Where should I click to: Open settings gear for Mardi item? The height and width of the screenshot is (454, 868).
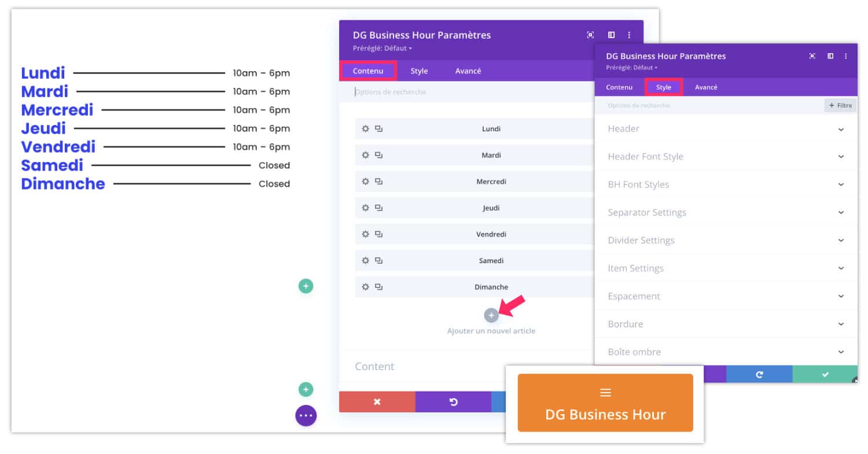tap(365, 155)
